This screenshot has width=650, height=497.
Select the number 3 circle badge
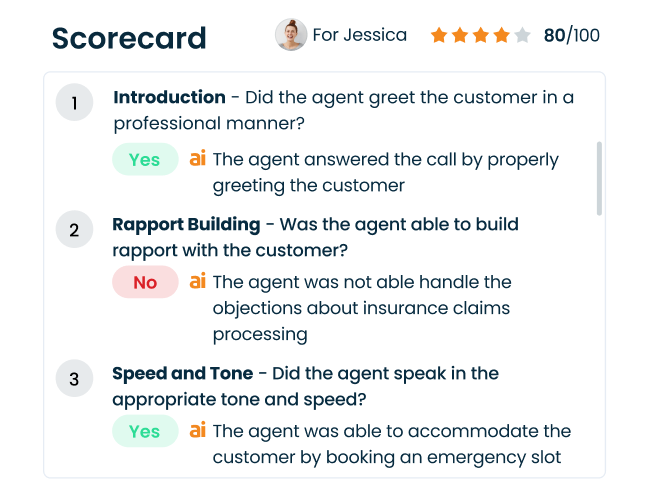(74, 379)
